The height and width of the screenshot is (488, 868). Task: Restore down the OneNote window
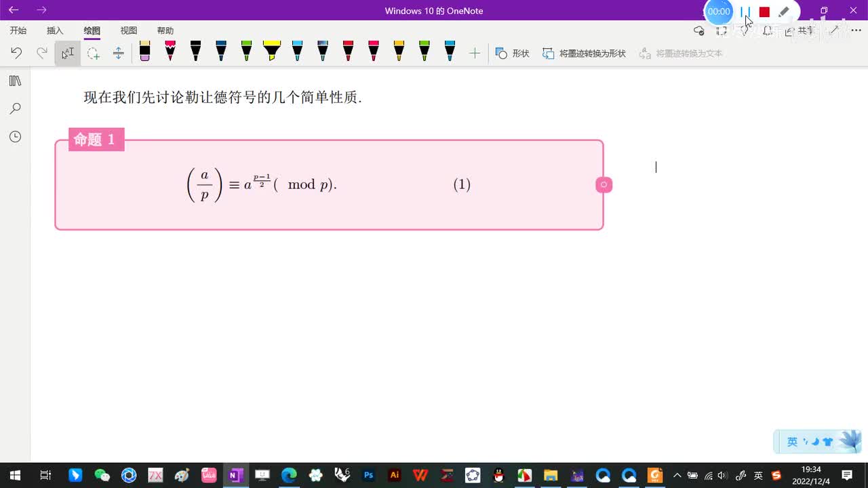pyautogui.click(x=824, y=10)
